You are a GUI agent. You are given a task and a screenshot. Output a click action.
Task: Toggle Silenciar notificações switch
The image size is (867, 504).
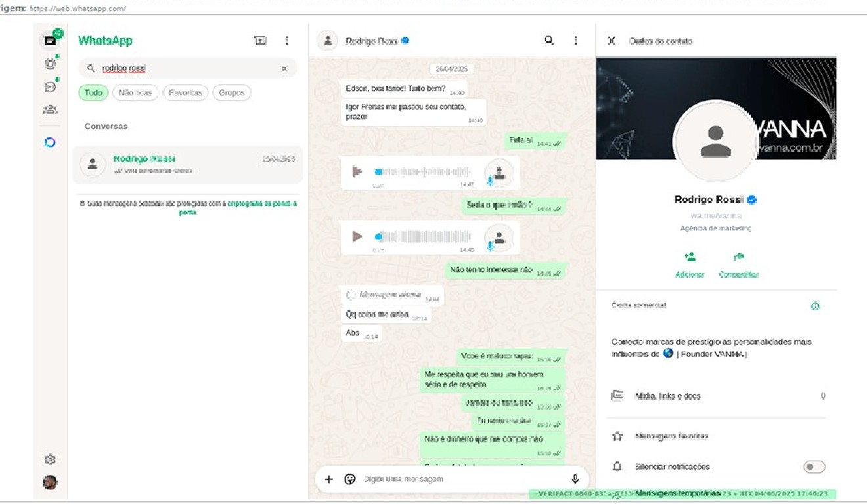[814, 467]
